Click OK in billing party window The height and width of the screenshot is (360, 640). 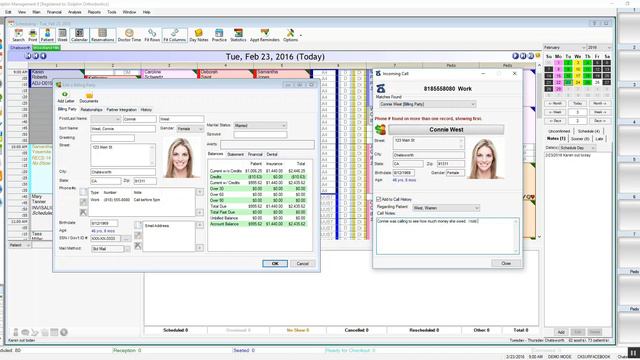pos(275,264)
